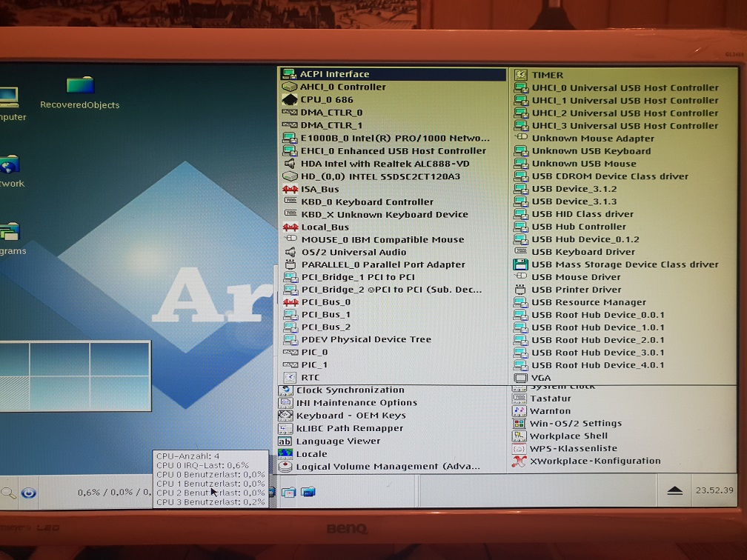Select the TIMER icon
747x560 pixels.
point(521,75)
